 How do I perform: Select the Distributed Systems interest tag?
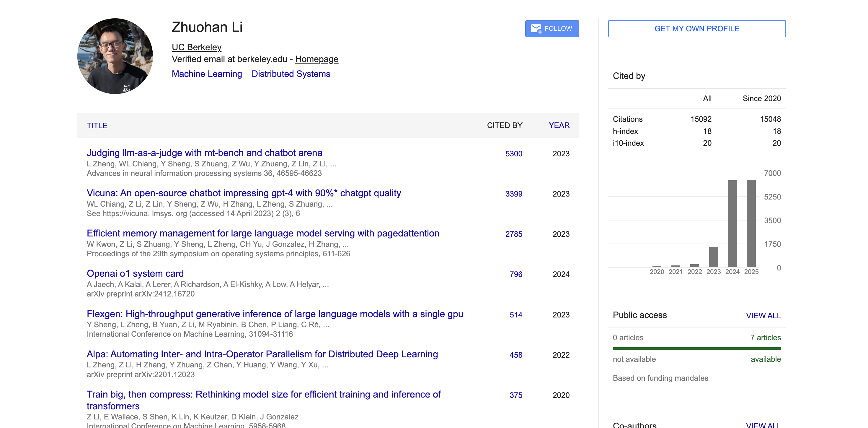[x=291, y=74]
